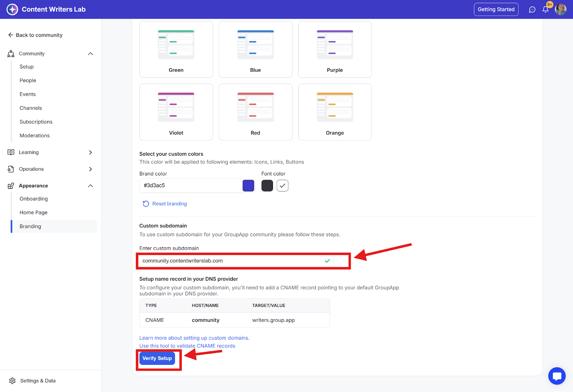The image size is (573, 392).
Task: Expand the Operations section chevron
Action: (x=91, y=169)
